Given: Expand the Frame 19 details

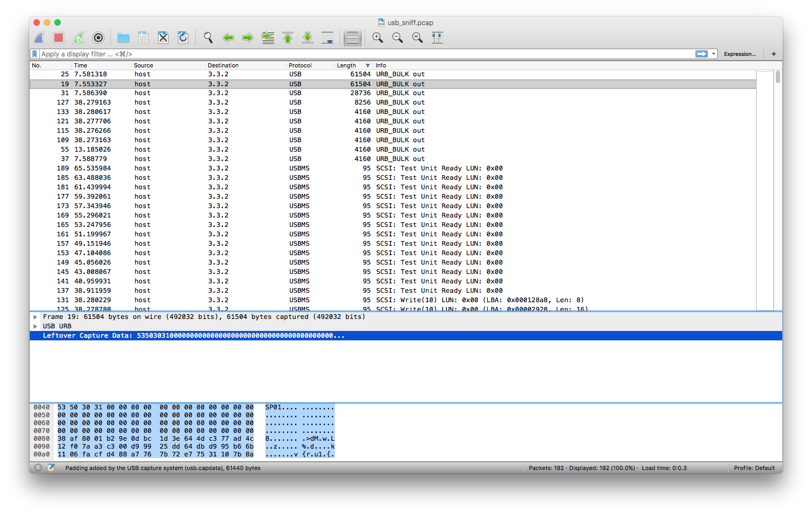Looking at the screenshot, I should click(x=36, y=317).
